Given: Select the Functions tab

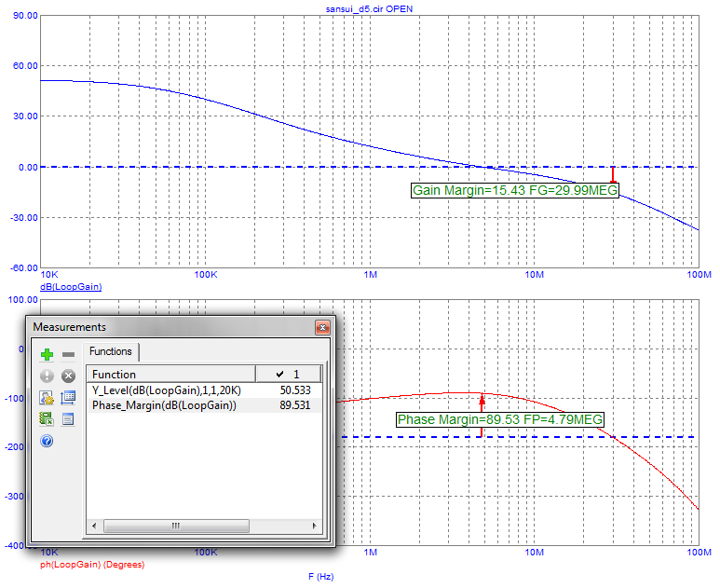Looking at the screenshot, I should click(111, 351).
